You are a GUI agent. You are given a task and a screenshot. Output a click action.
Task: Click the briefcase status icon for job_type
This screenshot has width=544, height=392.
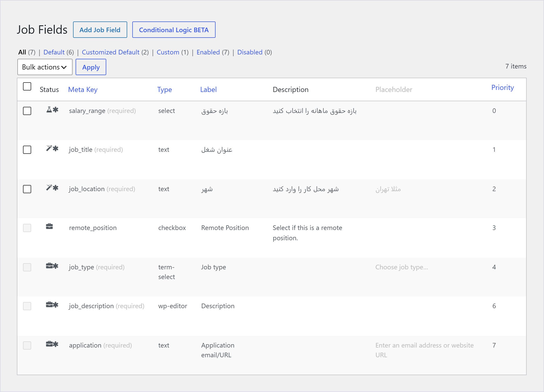pos(49,266)
